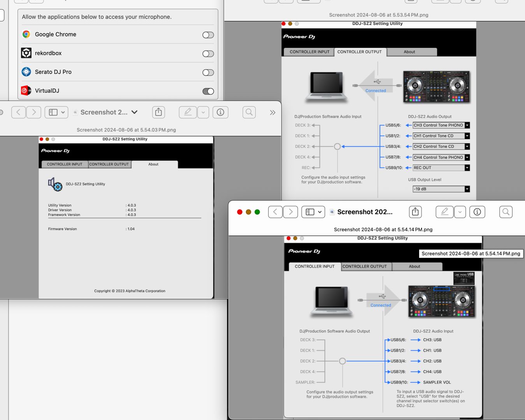This screenshot has width=525, height=420.
Task: Click Markup pen icon in 5.54.03 window
Action: tap(188, 112)
